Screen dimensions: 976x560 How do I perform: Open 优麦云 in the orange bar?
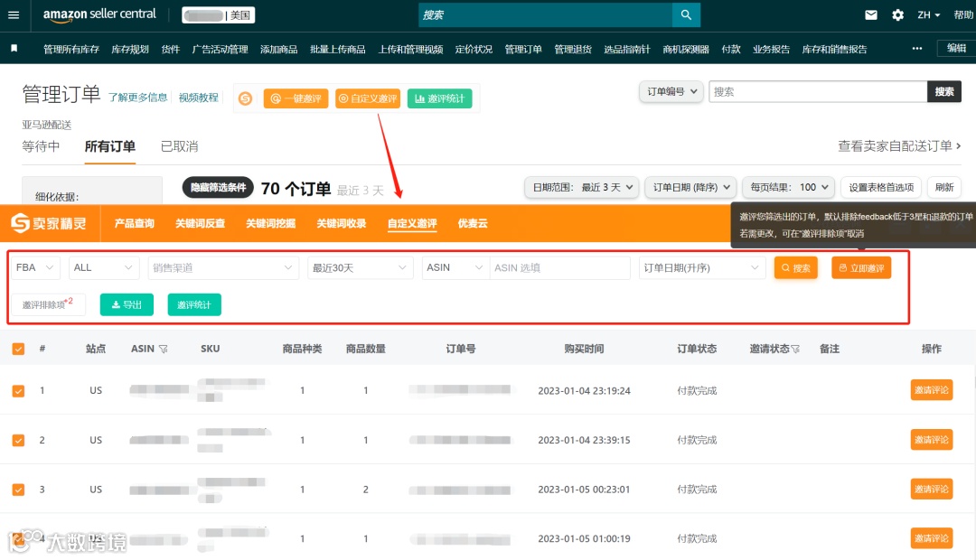tap(473, 223)
